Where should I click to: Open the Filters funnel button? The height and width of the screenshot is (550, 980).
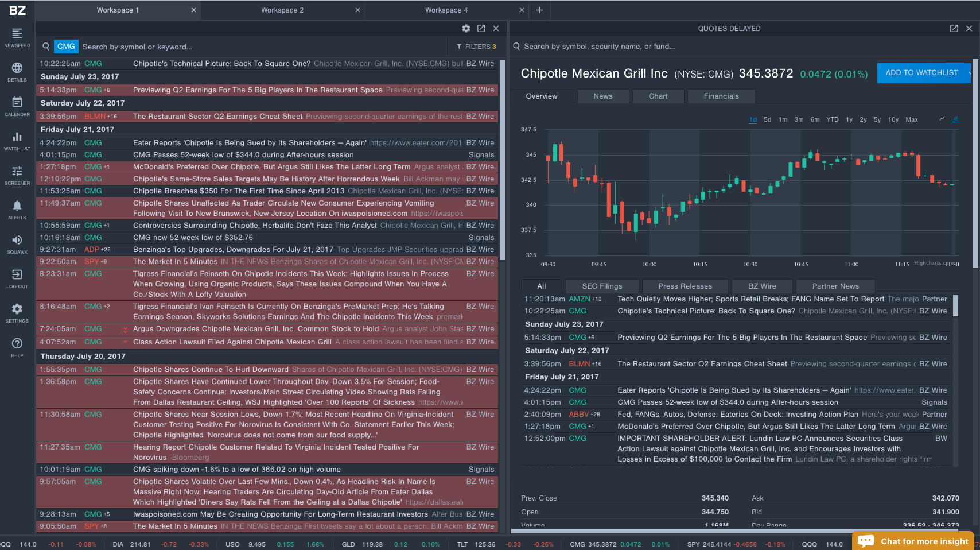coord(476,47)
